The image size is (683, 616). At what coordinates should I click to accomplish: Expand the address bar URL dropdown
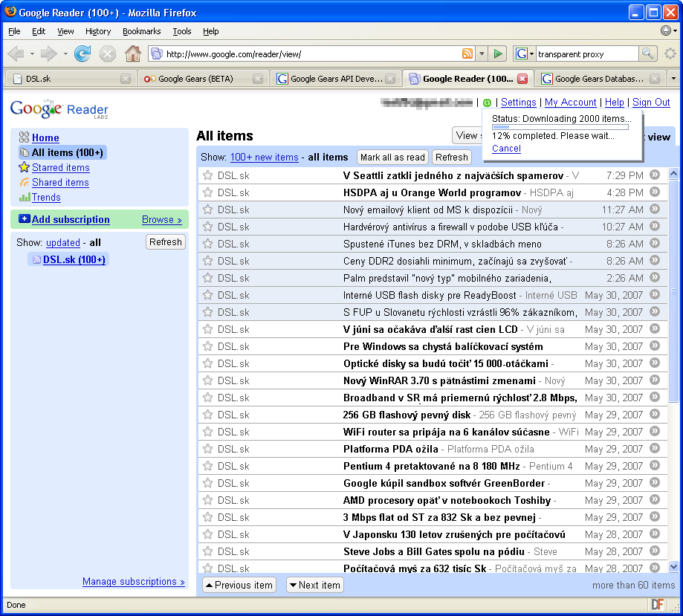482,54
